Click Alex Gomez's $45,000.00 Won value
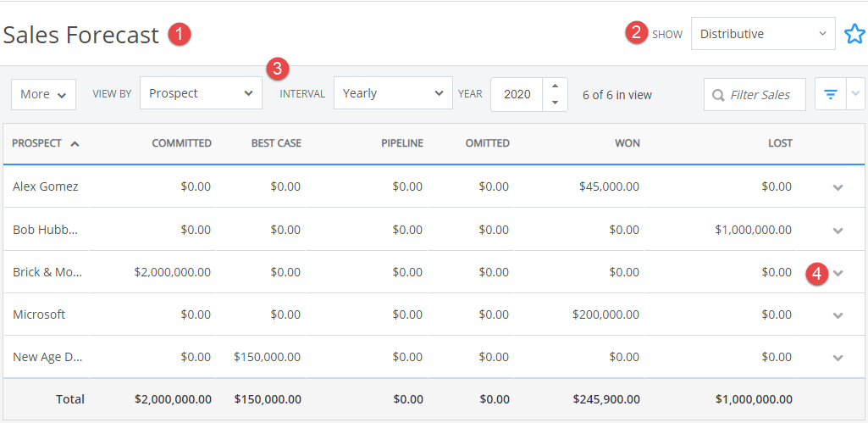Viewport: 868px width, 423px height. pyautogui.click(x=609, y=186)
